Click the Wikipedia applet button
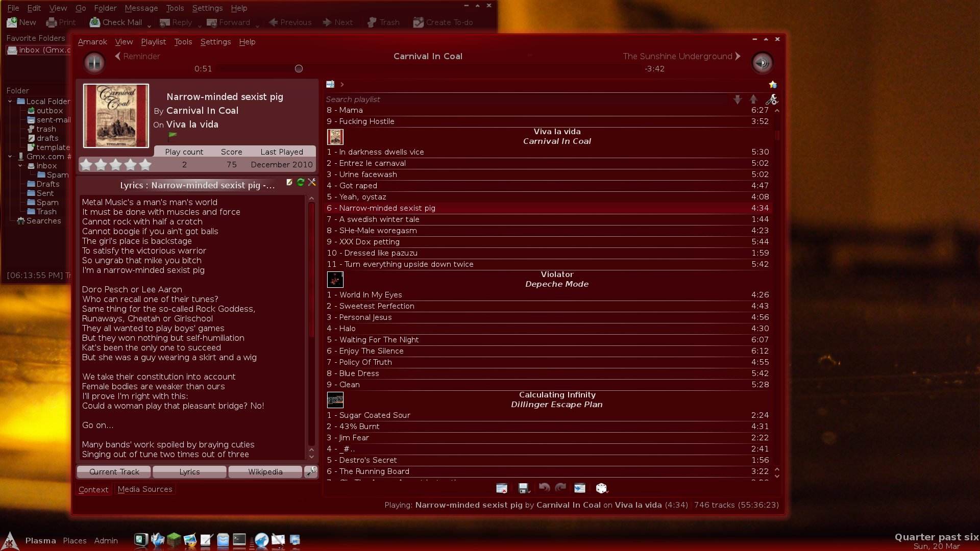This screenshot has width=980, height=551. pos(265,471)
